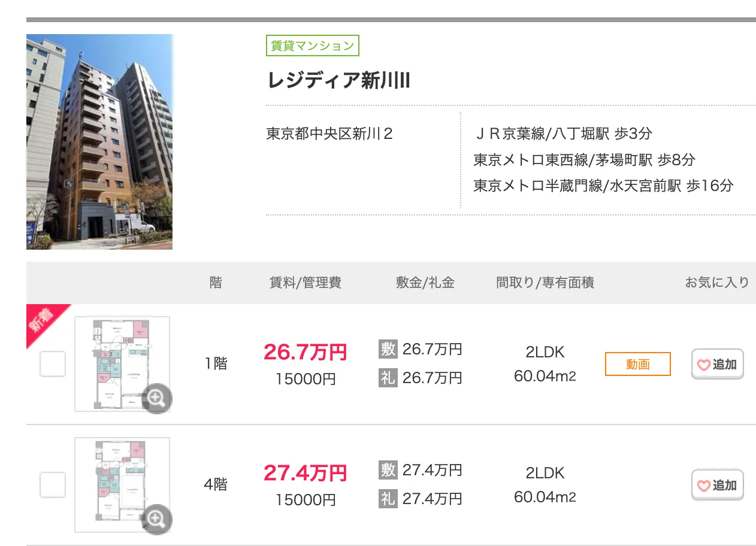Click the magnifier zoom icon on 4階 floor plan
This screenshot has width=756, height=546.
point(156,520)
